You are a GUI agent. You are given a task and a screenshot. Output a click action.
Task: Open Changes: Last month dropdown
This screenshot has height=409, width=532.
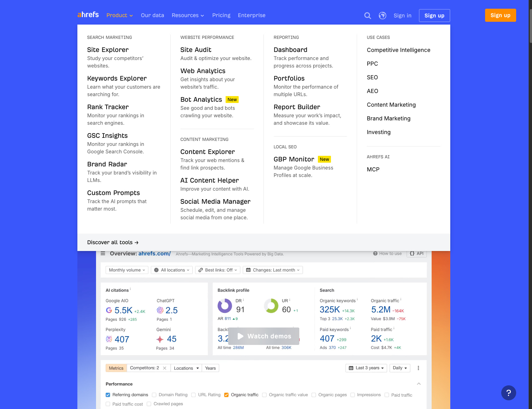click(273, 270)
